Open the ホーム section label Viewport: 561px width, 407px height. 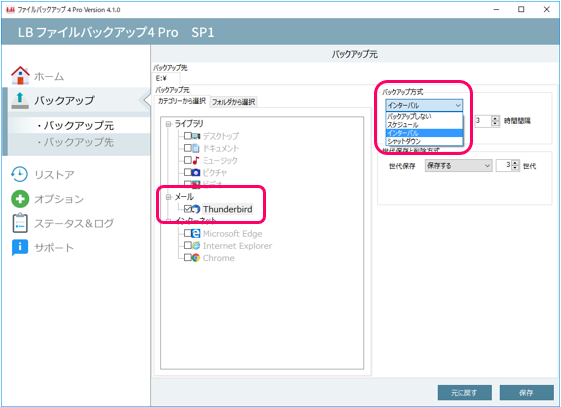point(49,76)
